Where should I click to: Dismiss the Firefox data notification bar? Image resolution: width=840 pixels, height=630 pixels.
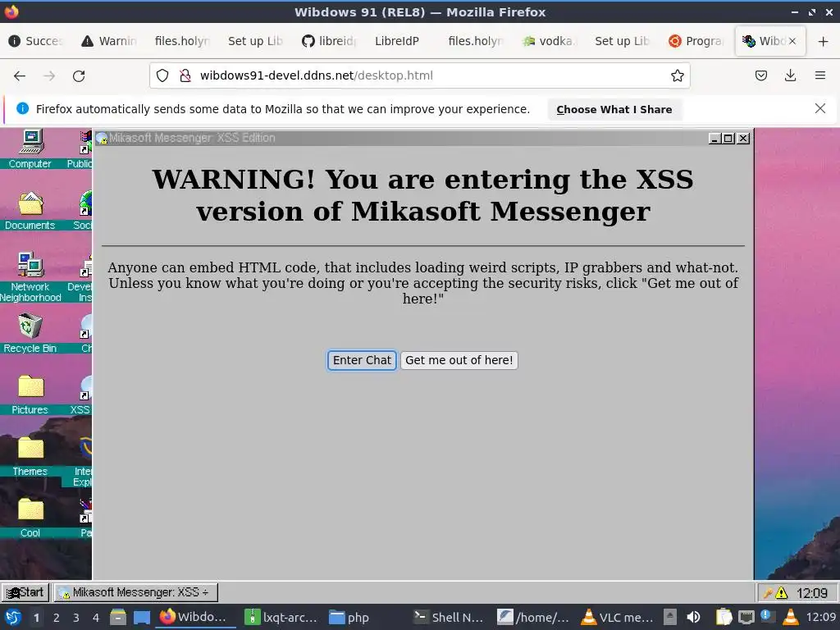coord(819,109)
